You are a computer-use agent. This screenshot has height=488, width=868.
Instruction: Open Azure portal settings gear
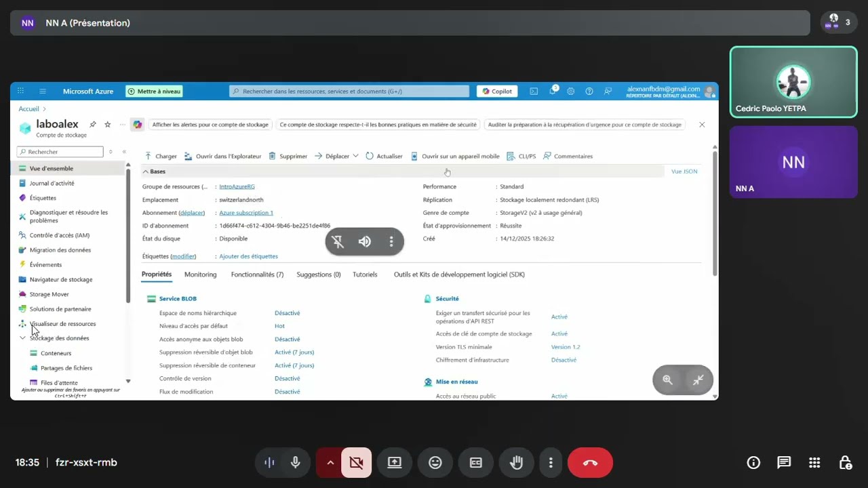[x=571, y=91]
